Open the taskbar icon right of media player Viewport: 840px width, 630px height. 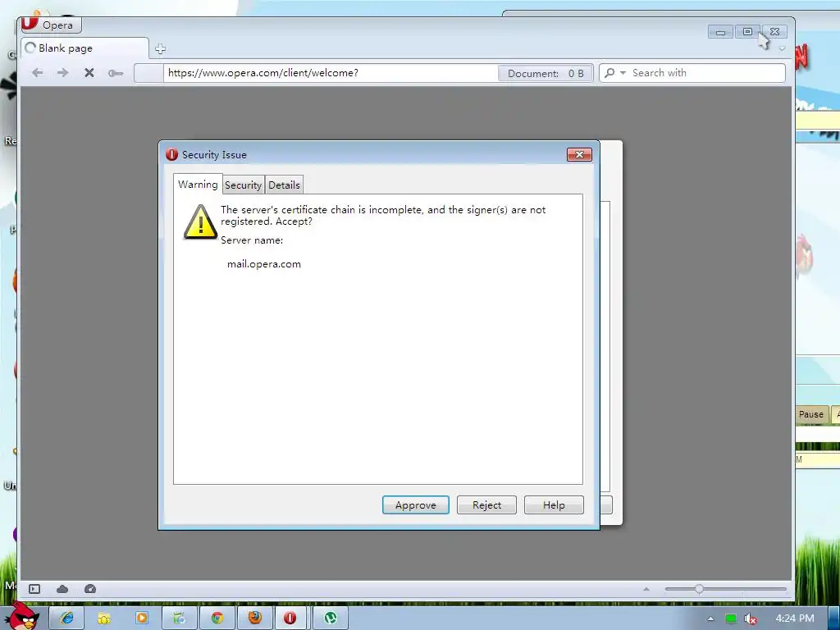pyautogui.click(x=180, y=619)
